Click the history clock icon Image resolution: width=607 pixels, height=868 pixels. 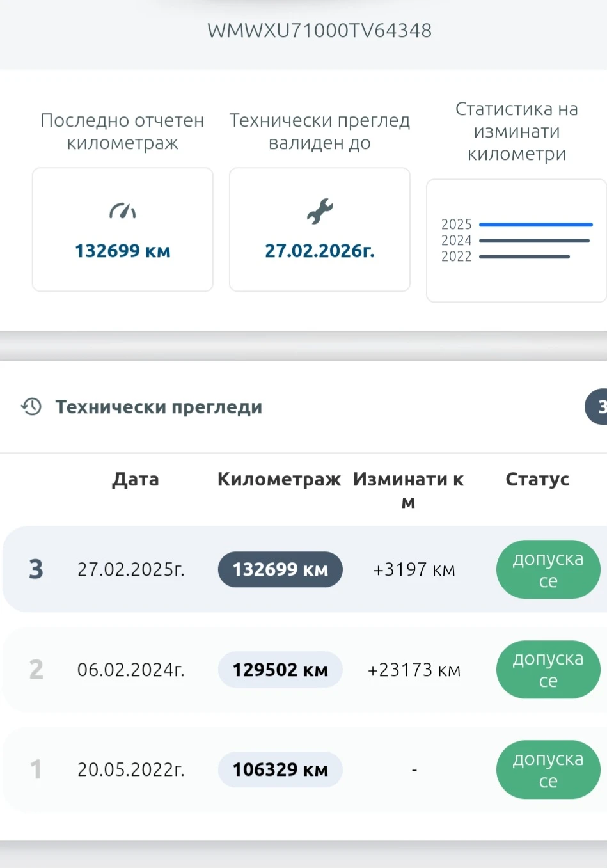tap(31, 406)
